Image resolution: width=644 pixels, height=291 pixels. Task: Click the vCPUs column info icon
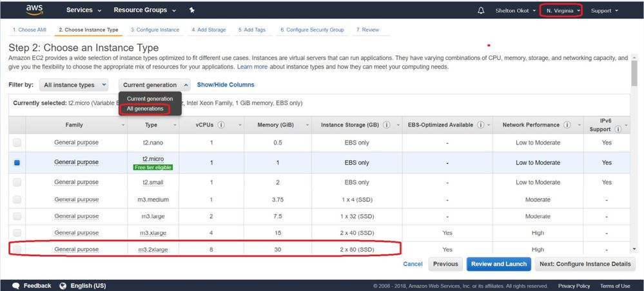click(x=220, y=125)
